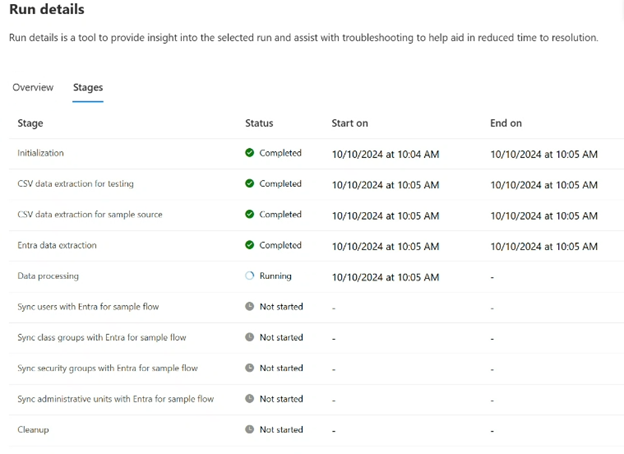Screen dimensions: 624x454
Task: Click green checkmark for CSV testing extraction
Action: click(250, 183)
